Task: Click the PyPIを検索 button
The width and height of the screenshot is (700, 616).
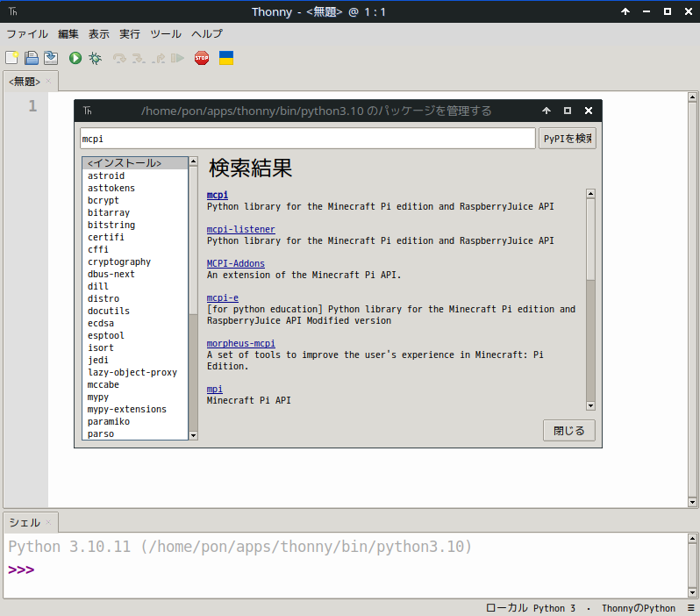Action: click(x=567, y=139)
